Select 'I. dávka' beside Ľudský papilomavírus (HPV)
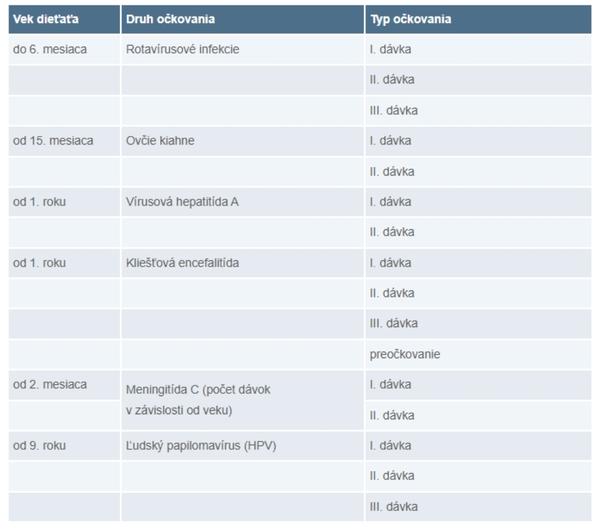Image resolution: width=600 pixels, height=532 pixels. pos(391,445)
